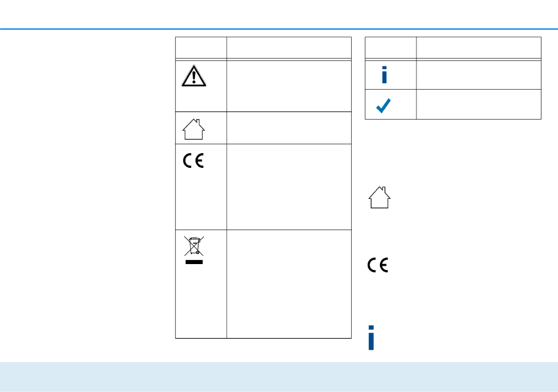The height and width of the screenshot is (392, 558).
Task: Click the black bar beneath the bin symbol
Action: (194, 262)
